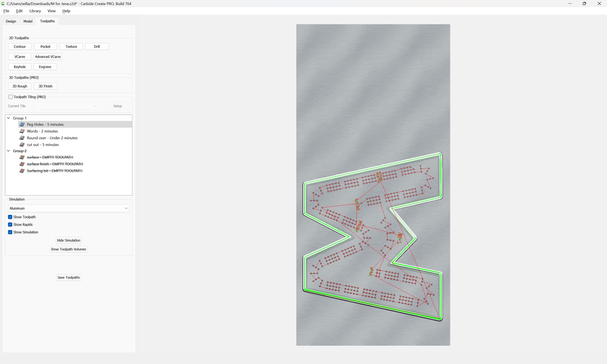Click the Round over toolpath icon
The height and width of the screenshot is (364, 607).
pyautogui.click(x=22, y=138)
